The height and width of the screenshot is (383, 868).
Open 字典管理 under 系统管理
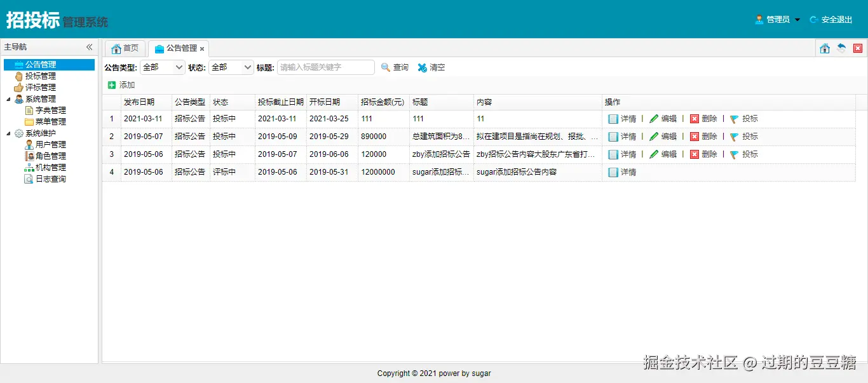point(48,110)
